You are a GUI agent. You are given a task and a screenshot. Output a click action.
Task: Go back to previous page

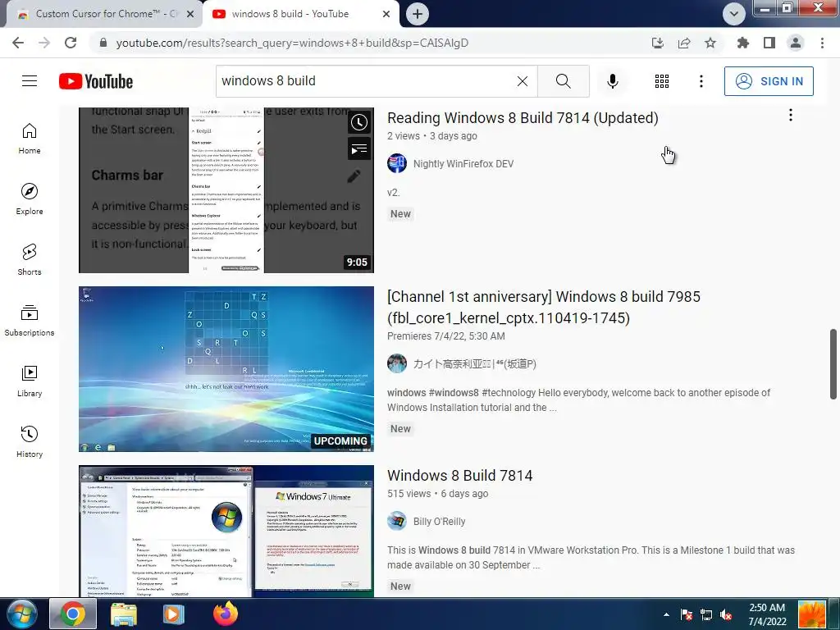[x=18, y=43]
